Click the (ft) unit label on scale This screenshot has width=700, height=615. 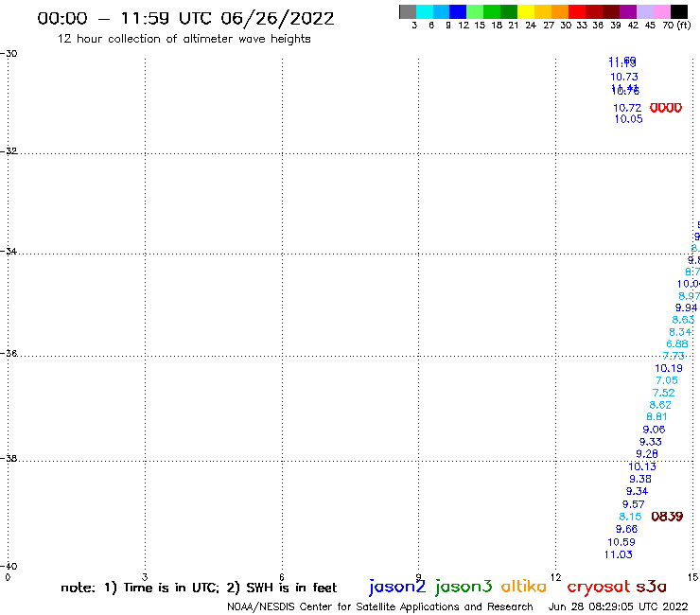(684, 25)
